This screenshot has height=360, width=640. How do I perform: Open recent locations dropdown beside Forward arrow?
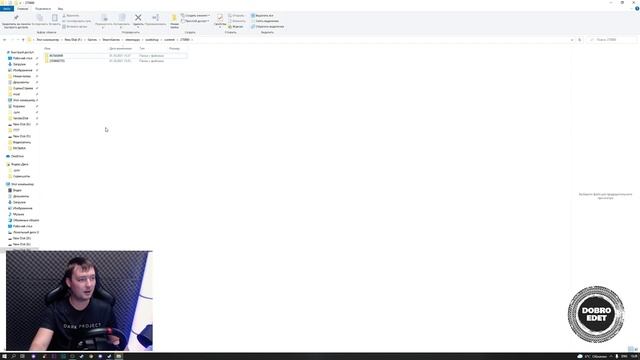coord(18,40)
